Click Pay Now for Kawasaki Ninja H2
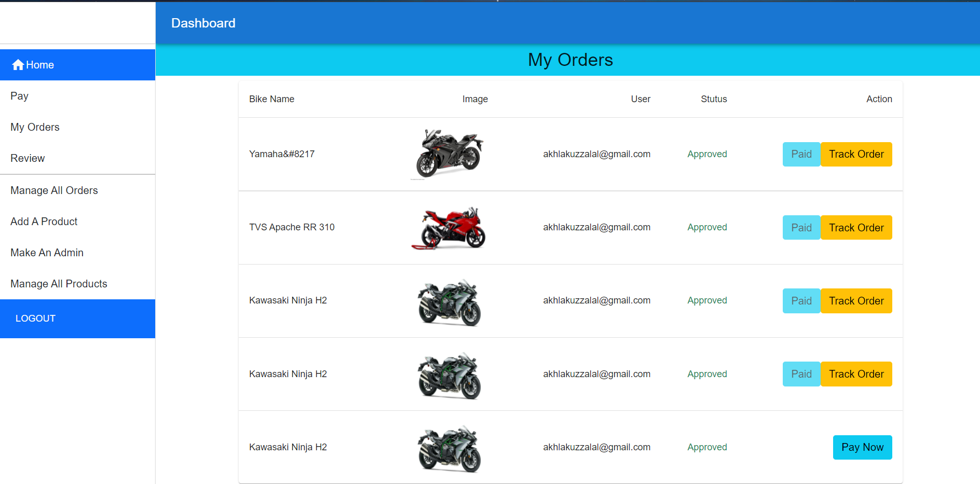980x484 pixels. [x=862, y=447]
